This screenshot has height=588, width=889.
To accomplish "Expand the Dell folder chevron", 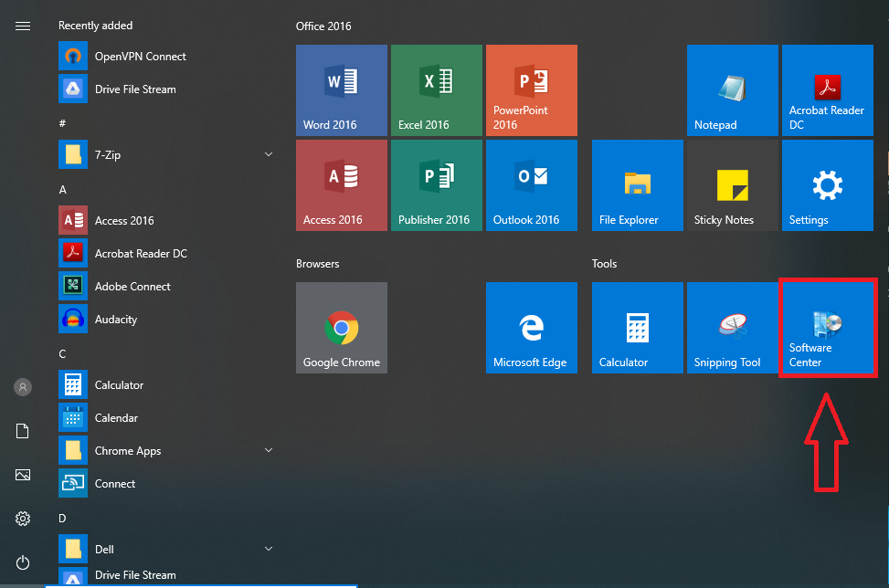I will [269, 550].
